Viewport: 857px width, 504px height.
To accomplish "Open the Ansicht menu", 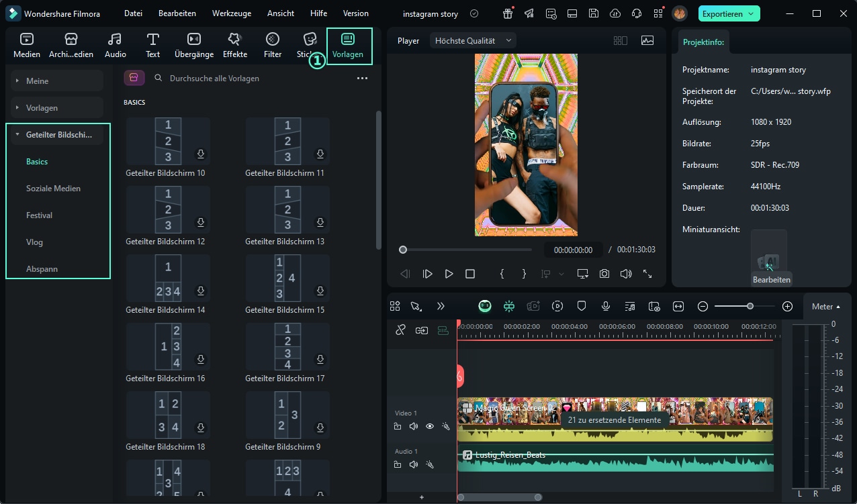I will 281,13.
